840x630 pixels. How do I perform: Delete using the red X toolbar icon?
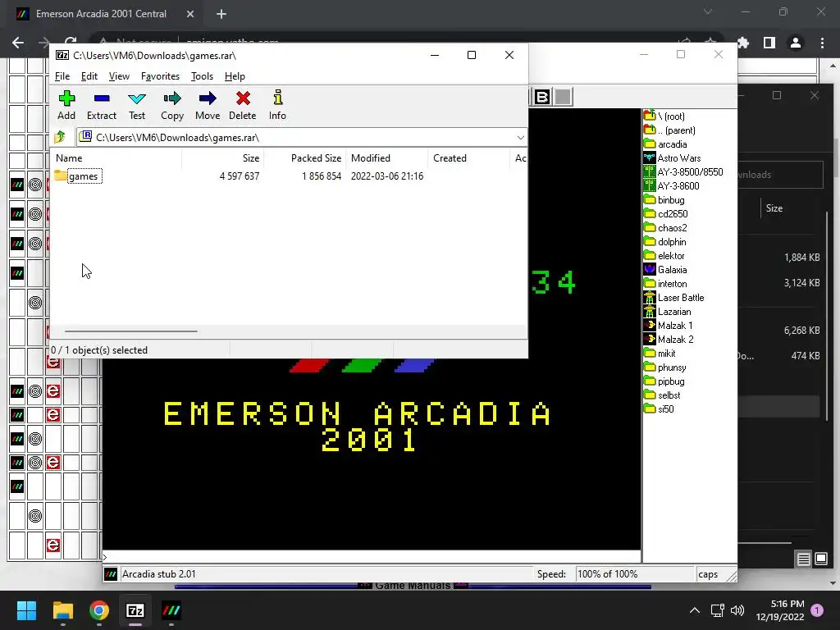[x=243, y=106]
